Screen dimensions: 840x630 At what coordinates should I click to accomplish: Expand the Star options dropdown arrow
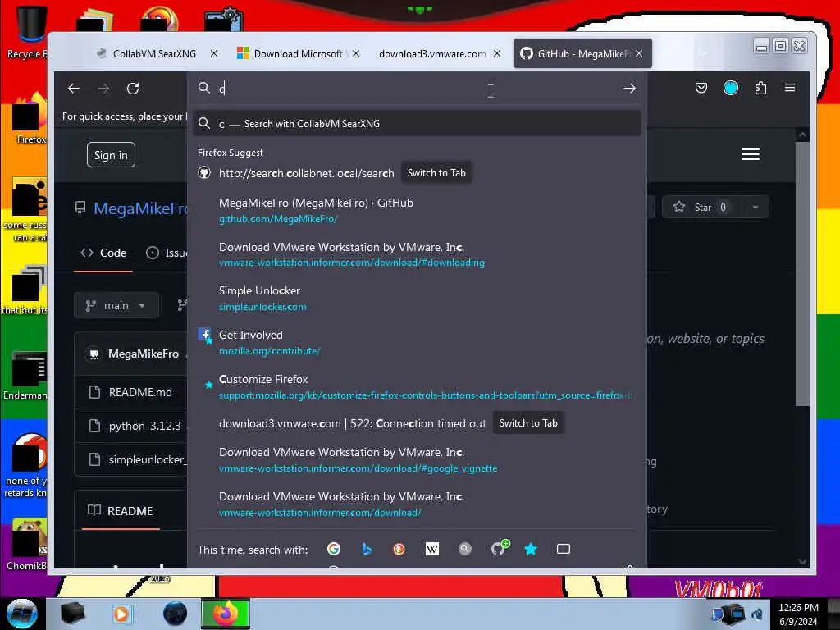coord(755,208)
